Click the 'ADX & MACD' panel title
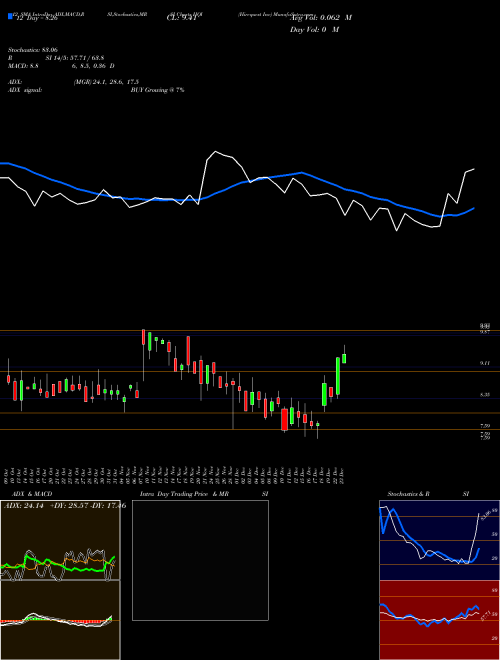Image resolution: width=500 pixels, height=660 pixels. click(32, 494)
